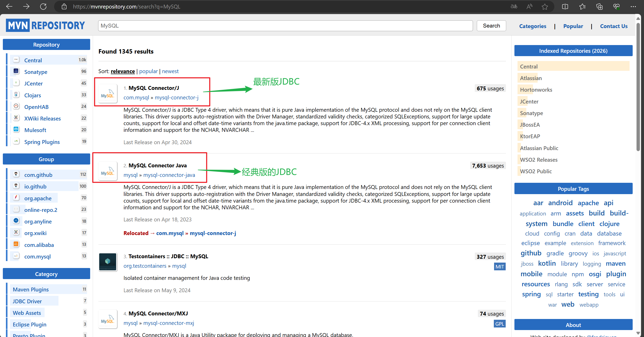Click the Search button
Screen dimensions: 644x337
tap(491, 26)
